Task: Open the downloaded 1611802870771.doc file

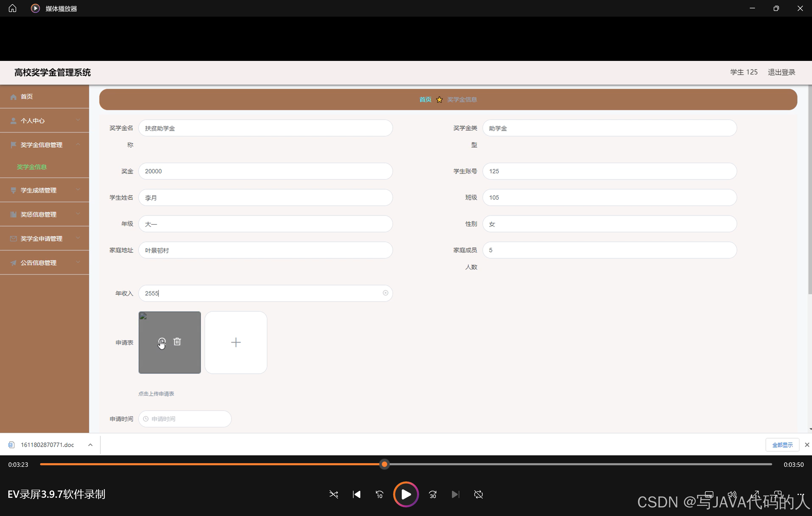Action: [x=47, y=445]
